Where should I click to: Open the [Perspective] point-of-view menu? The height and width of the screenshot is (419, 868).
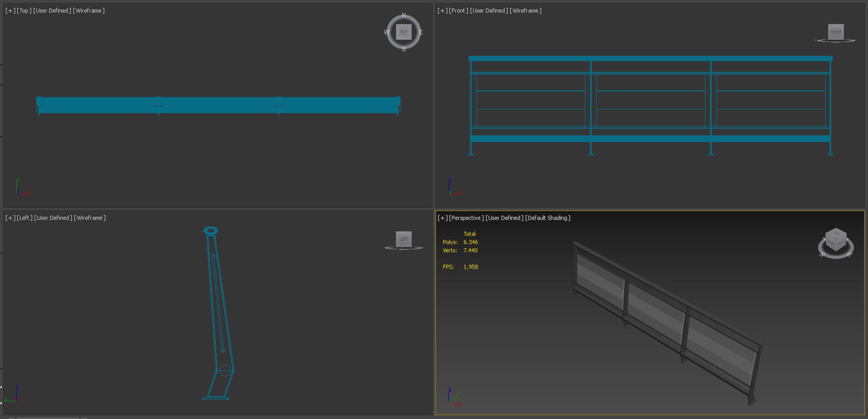coord(466,218)
